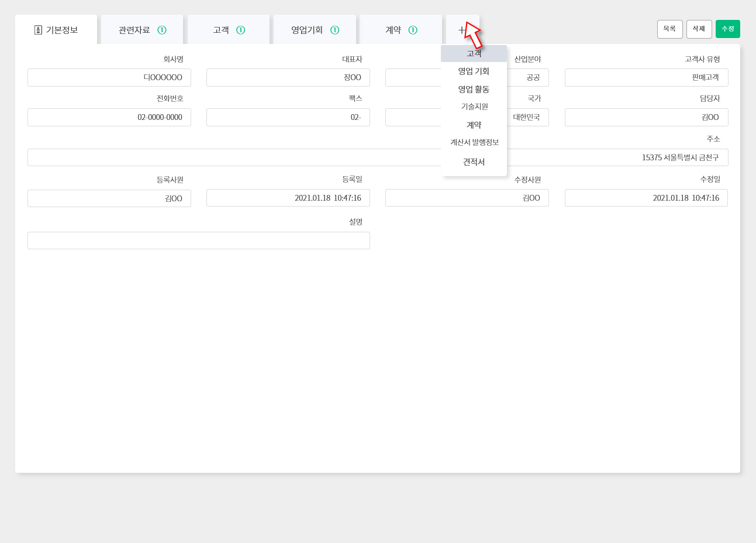The width and height of the screenshot is (756, 543).
Task: Open the 계약 tab
Action: (401, 30)
